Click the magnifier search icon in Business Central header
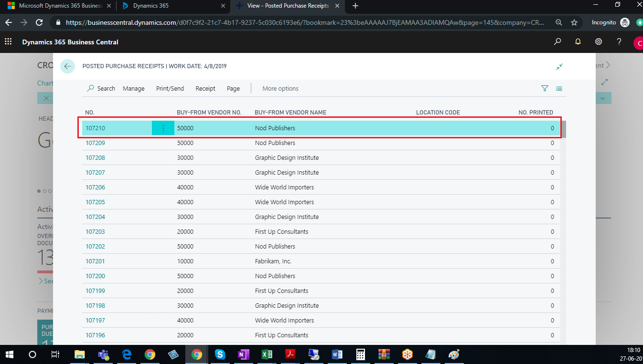643x364 pixels. tap(557, 42)
